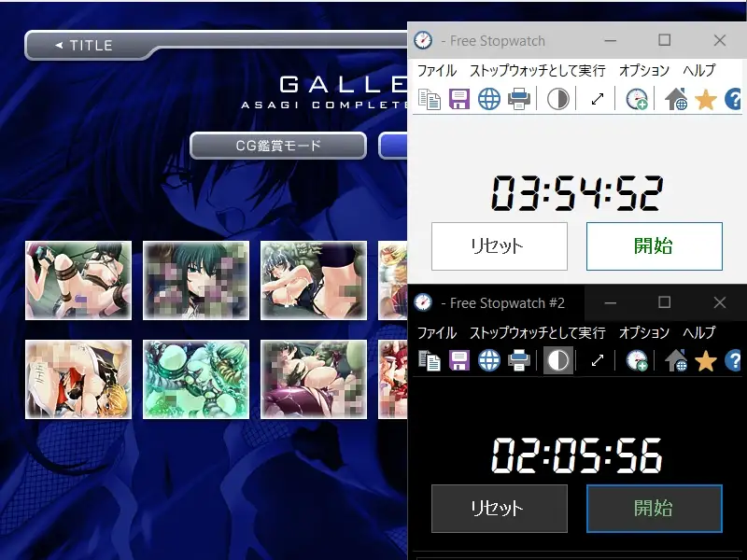
Task: Click the blue help question mark in the first Free Stopwatch
Action: 733,99
